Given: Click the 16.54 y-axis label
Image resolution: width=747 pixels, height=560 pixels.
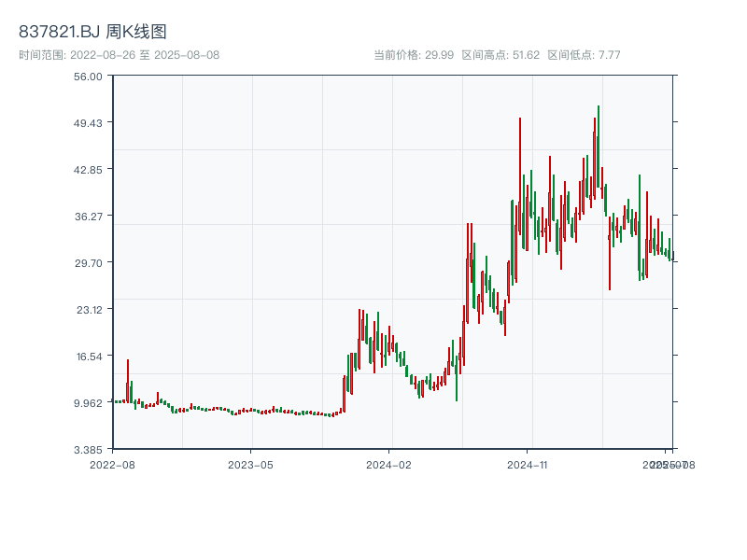Looking at the screenshot, I should pos(89,357).
